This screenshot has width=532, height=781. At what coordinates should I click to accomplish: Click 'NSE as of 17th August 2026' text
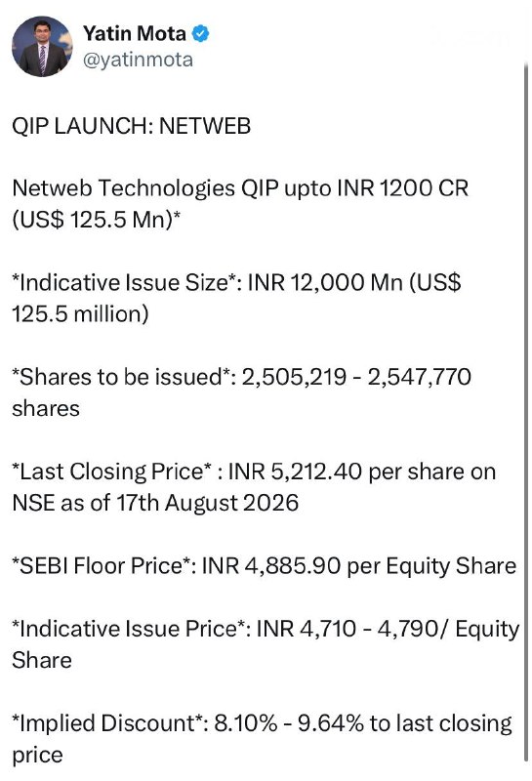coord(155,503)
